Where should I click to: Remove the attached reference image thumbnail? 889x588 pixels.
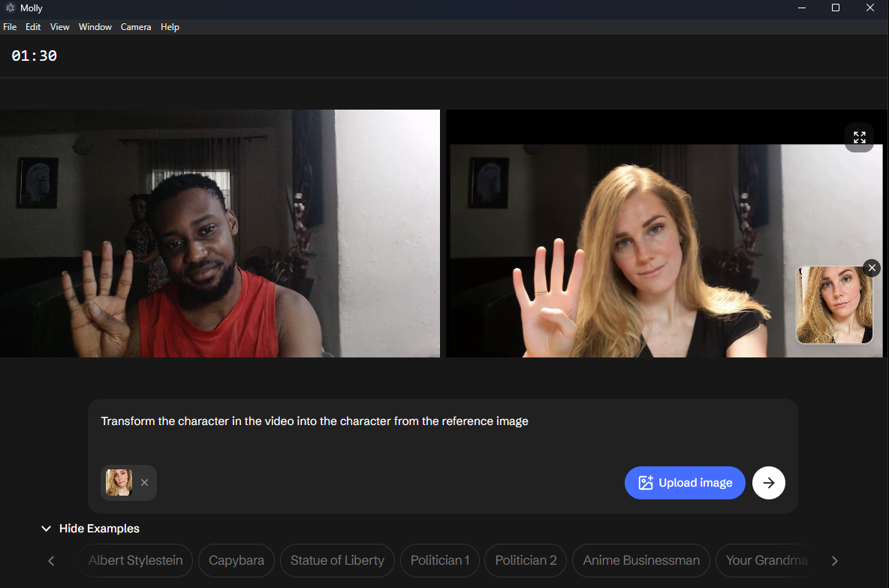(144, 483)
